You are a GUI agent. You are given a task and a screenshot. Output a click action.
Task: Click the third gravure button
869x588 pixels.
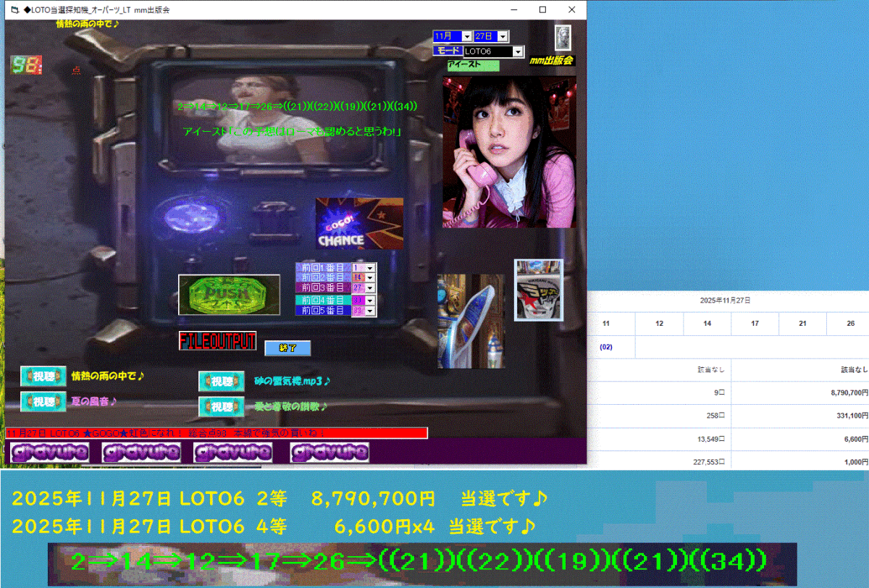(x=233, y=453)
